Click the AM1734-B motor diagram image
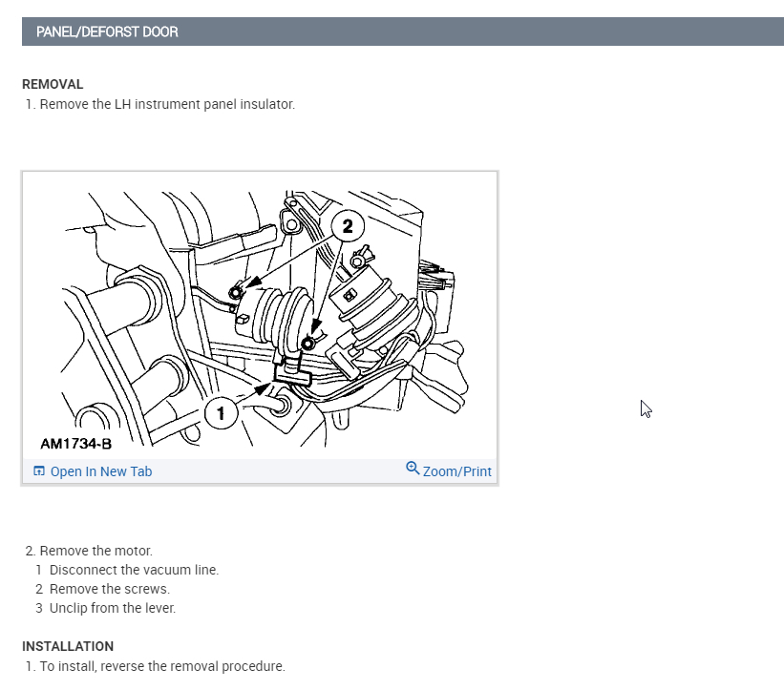The image size is (784, 690). [x=260, y=315]
